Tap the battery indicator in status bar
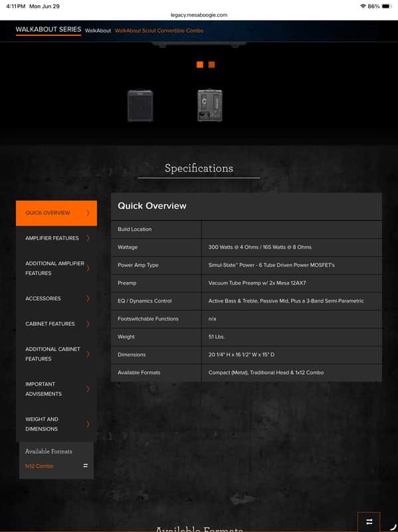 pos(387,6)
